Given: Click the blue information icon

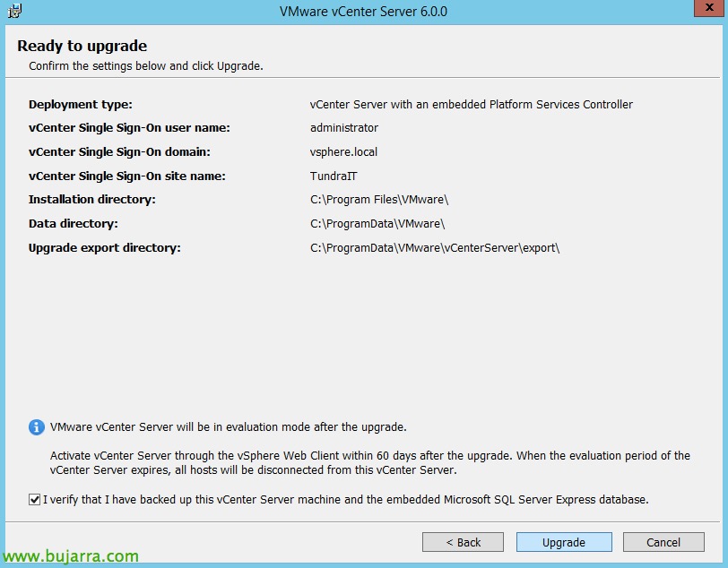Looking at the screenshot, I should tap(37, 427).
